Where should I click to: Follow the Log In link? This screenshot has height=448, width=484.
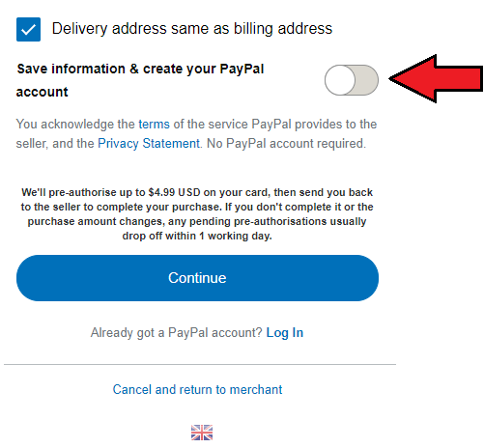(285, 333)
